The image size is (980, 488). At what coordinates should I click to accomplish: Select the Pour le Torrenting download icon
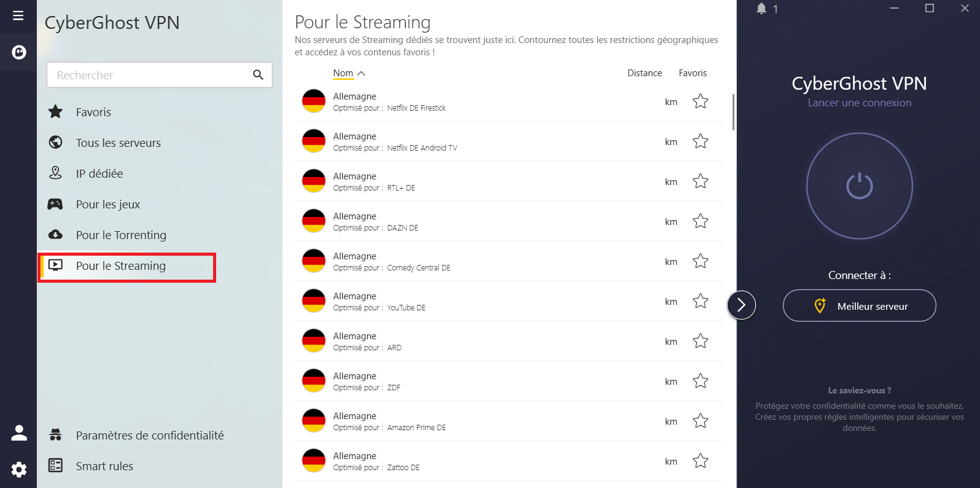click(55, 235)
